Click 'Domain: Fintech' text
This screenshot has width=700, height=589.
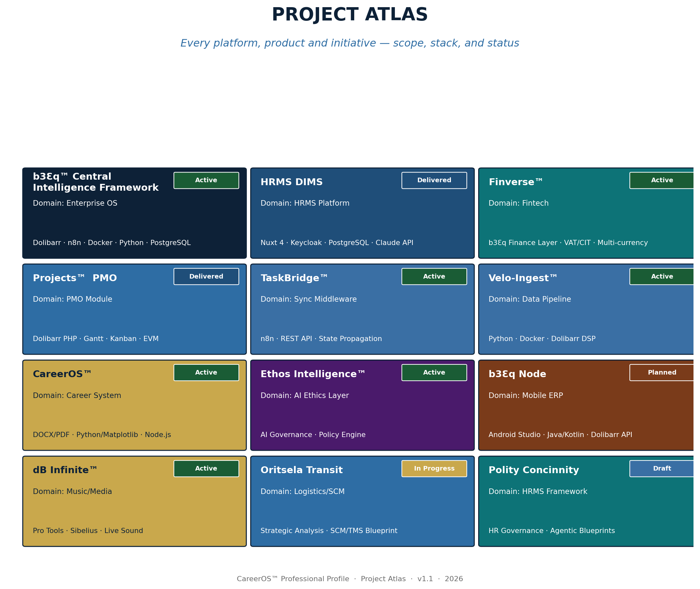pyautogui.click(x=518, y=203)
